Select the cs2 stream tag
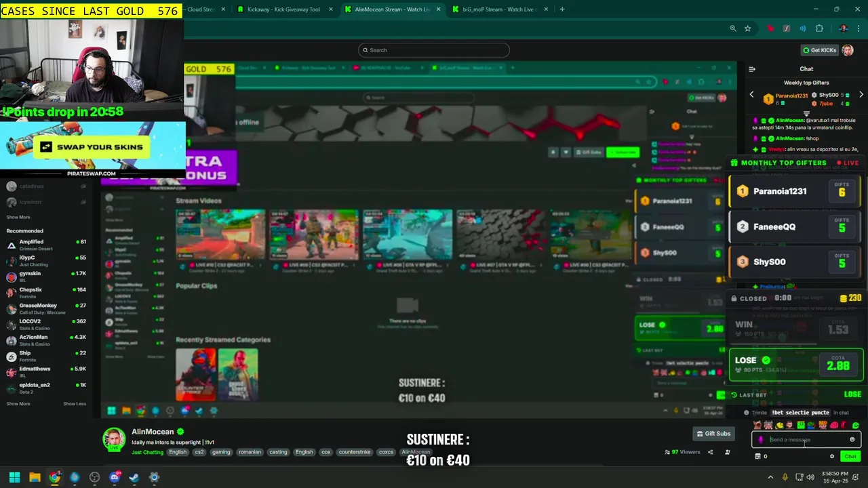This screenshot has height=488, width=868. pyautogui.click(x=199, y=452)
